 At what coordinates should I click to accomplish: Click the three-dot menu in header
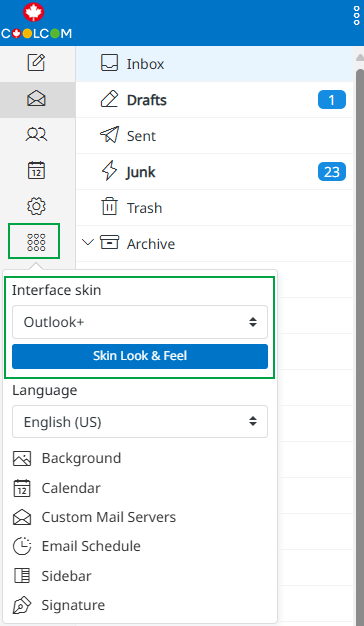357,16
